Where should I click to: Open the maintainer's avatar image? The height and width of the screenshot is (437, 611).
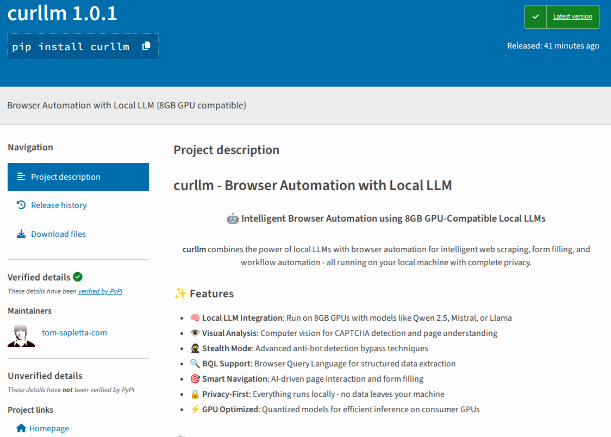pos(21,332)
